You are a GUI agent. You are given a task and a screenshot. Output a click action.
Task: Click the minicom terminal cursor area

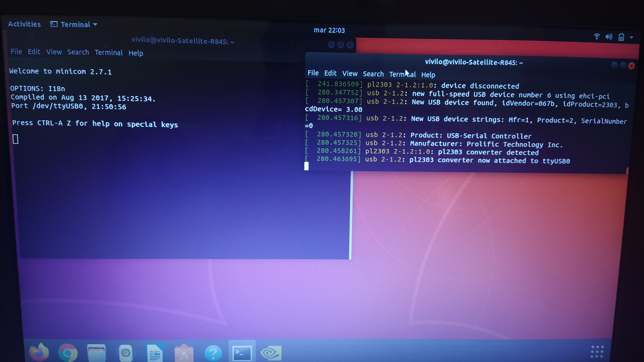[x=15, y=139]
